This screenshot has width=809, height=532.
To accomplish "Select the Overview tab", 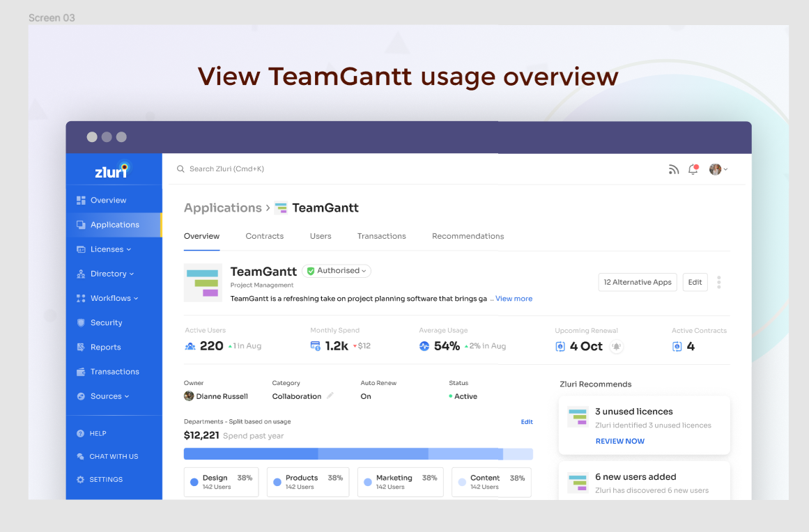I will click(x=202, y=236).
